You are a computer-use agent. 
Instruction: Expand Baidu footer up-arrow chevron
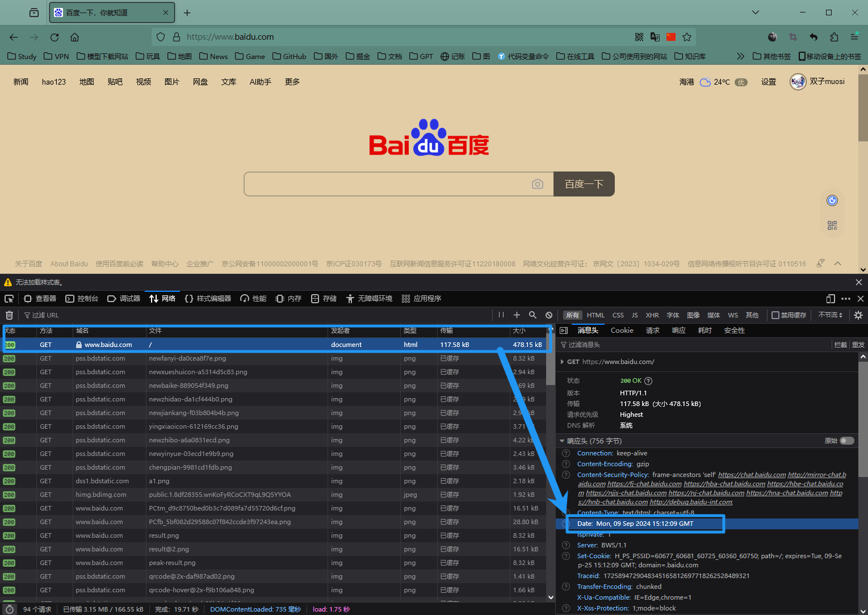coord(837,263)
